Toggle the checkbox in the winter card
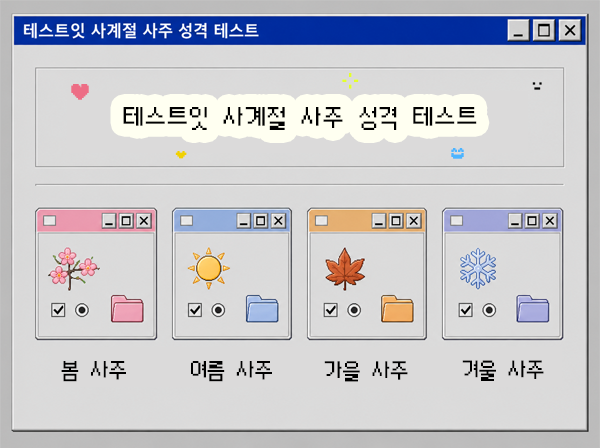 pos(465,310)
